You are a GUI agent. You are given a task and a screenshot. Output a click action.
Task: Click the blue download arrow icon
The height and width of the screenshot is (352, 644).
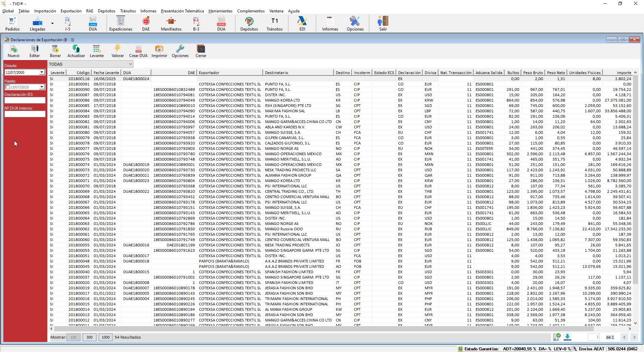[x=567, y=337]
